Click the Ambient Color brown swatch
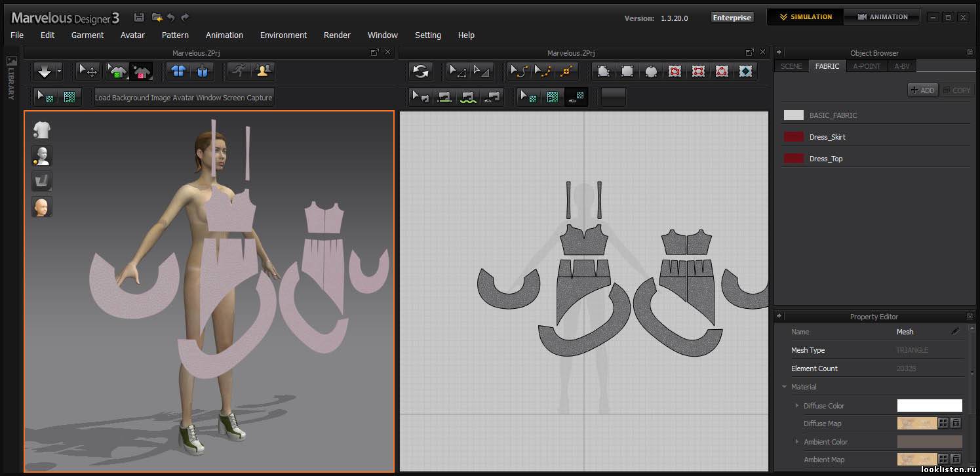Screen dimensions: 980x476 click(930, 442)
